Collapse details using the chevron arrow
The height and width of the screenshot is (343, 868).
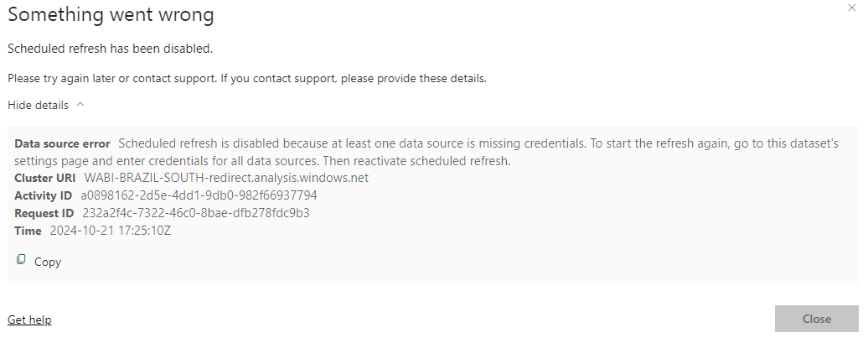[80, 105]
